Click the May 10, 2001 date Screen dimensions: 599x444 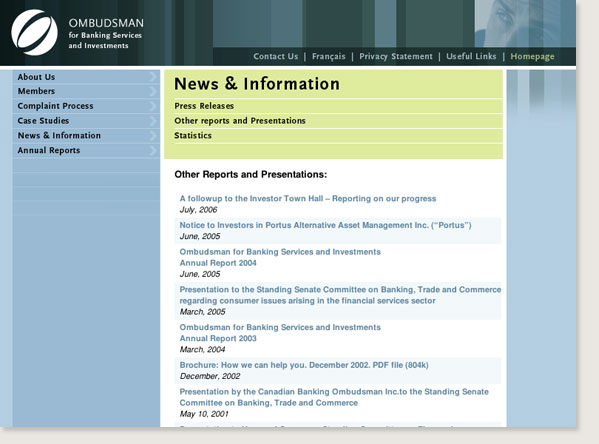pos(204,414)
